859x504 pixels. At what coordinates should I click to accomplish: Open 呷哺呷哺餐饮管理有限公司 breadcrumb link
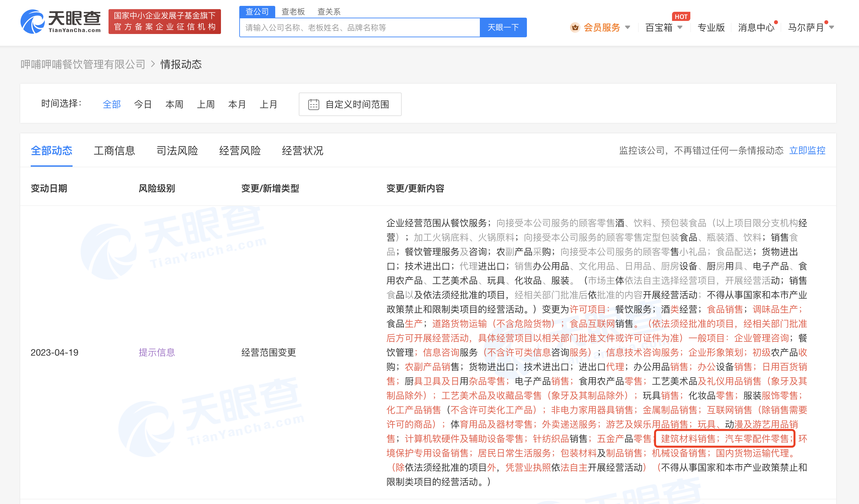(83, 64)
